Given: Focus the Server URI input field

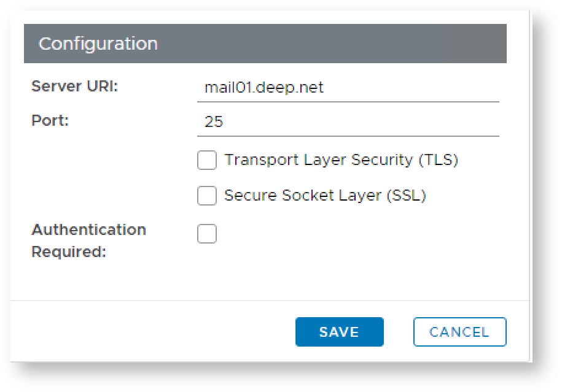Looking at the screenshot, I should click(x=348, y=88).
